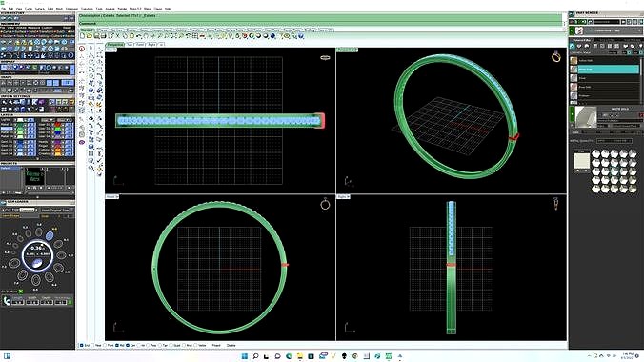Select Platinum material row
This screenshot has height=362, width=644.
[604, 95]
